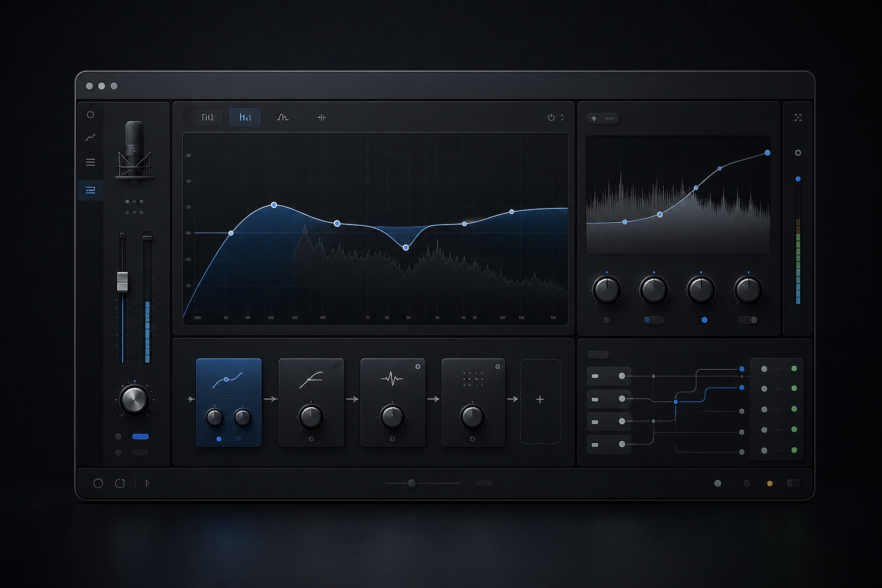This screenshot has width=882, height=588.
Task: Select the highlighted blue EQ curve module
Action: 229,403
